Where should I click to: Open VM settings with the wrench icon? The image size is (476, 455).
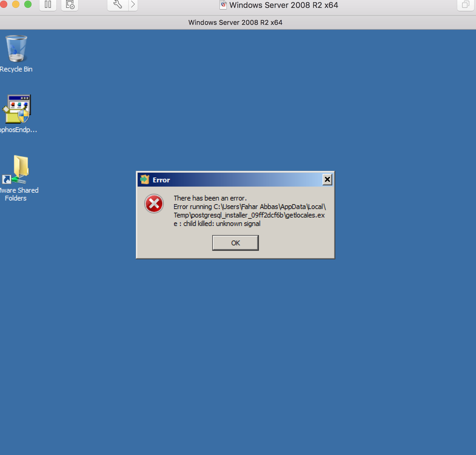(118, 5)
